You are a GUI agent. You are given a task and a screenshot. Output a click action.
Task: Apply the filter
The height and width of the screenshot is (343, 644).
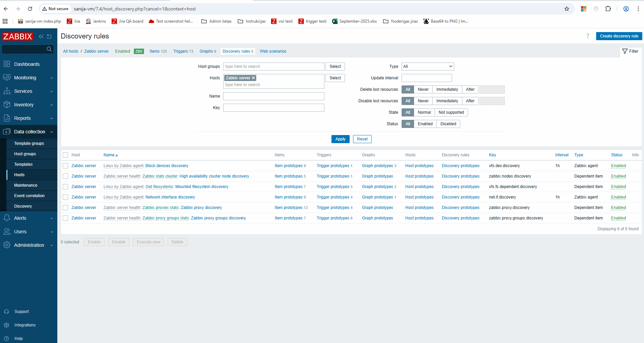[x=340, y=139]
